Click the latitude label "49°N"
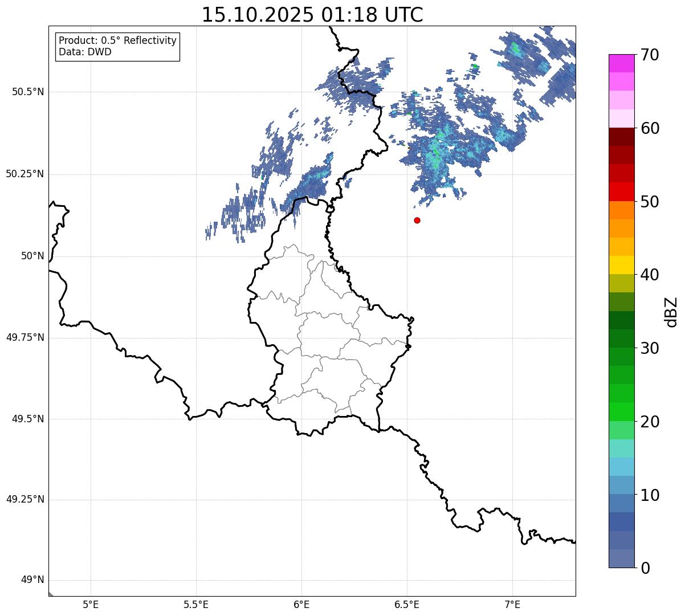Screen dimensions: 685x616 32,580
